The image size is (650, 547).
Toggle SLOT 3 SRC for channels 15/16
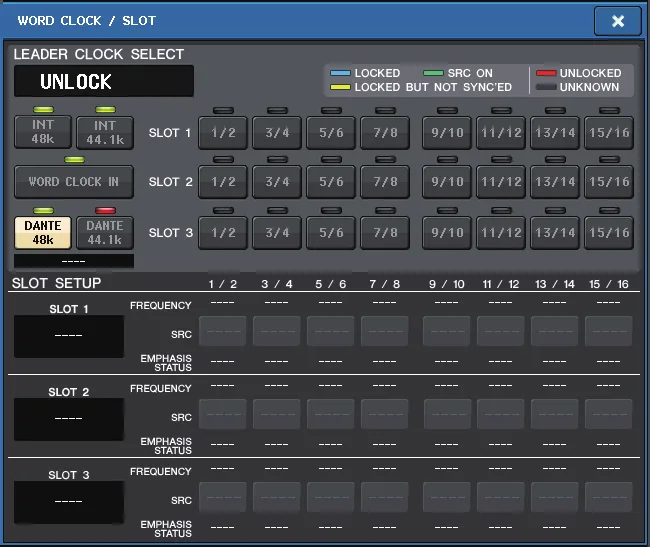pyautogui.click(x=609, y=497)
